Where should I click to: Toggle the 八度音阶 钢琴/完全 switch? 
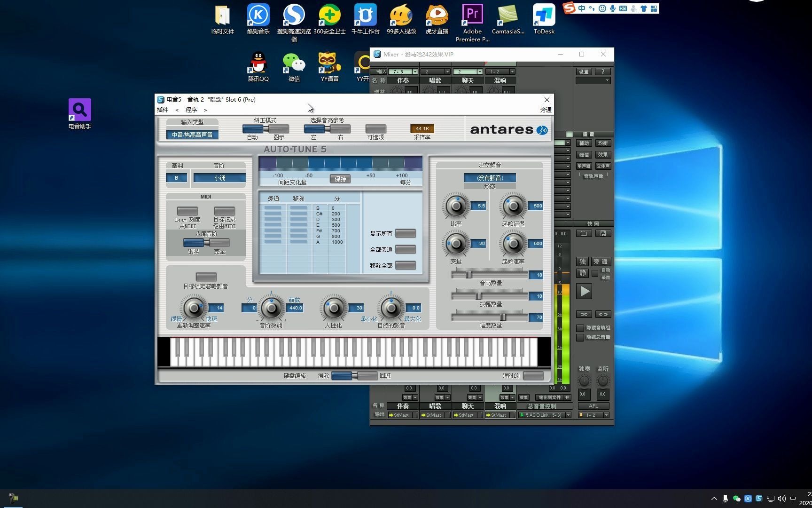pyautogui.click(x=206, y=243)
